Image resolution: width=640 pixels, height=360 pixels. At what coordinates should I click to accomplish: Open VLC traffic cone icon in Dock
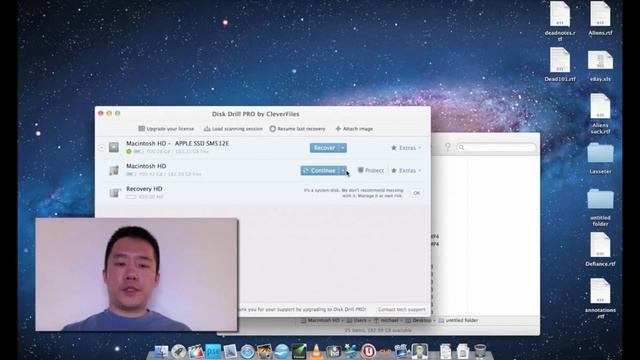point(316,351)
